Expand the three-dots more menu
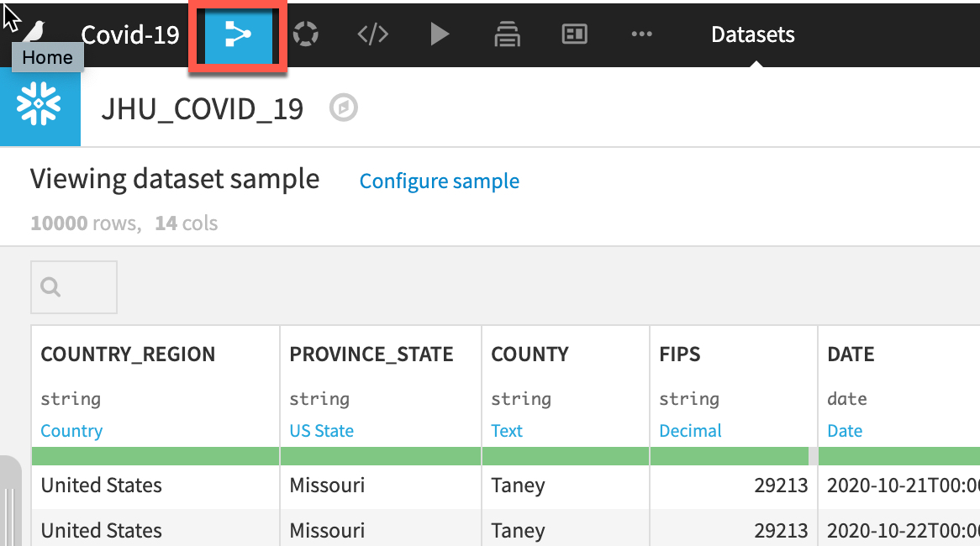The width and height of the screenshot is (980, 546). tap(641, 34)
